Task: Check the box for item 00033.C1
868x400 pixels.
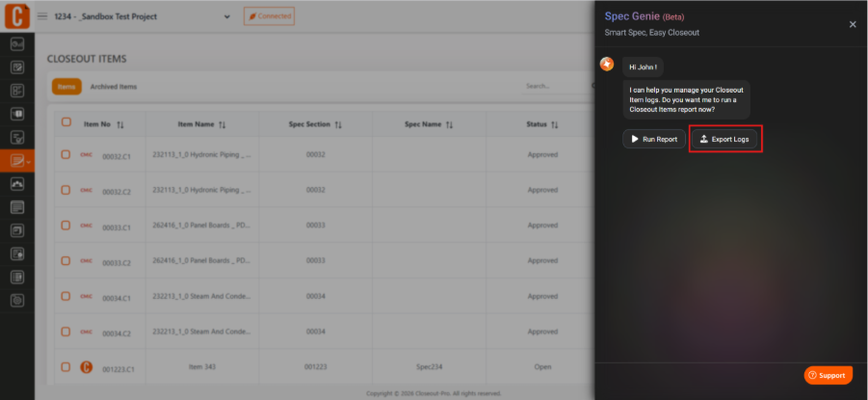Action: tap(66, 226)
